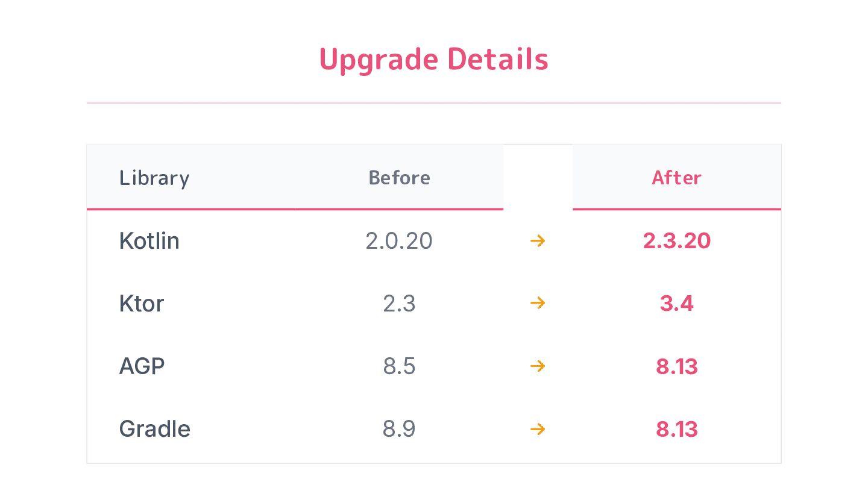Click the arrow icon in the AGP row
Screen dimensions: 868x488
tap(538, 366)
